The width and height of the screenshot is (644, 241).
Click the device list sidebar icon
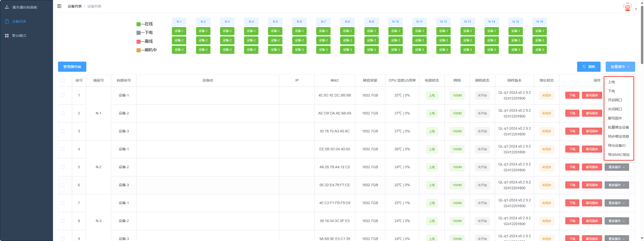point(7,21)
